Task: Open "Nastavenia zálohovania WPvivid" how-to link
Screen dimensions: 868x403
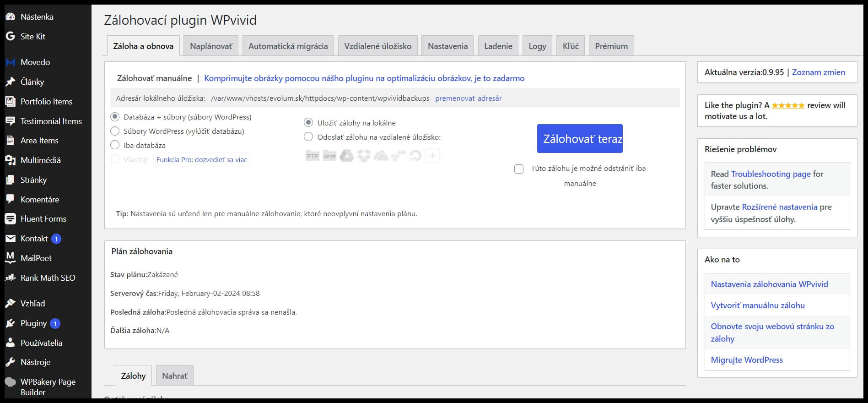Action: 769,284
